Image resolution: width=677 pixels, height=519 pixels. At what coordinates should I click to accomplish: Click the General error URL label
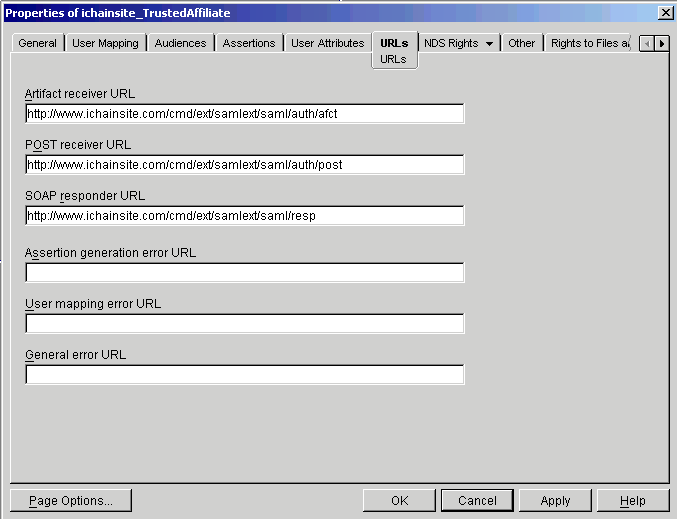point(76,354)
